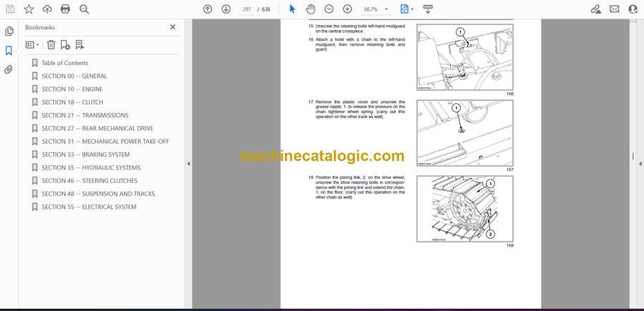Open the Attachments paperclip panel

(9, 69)
